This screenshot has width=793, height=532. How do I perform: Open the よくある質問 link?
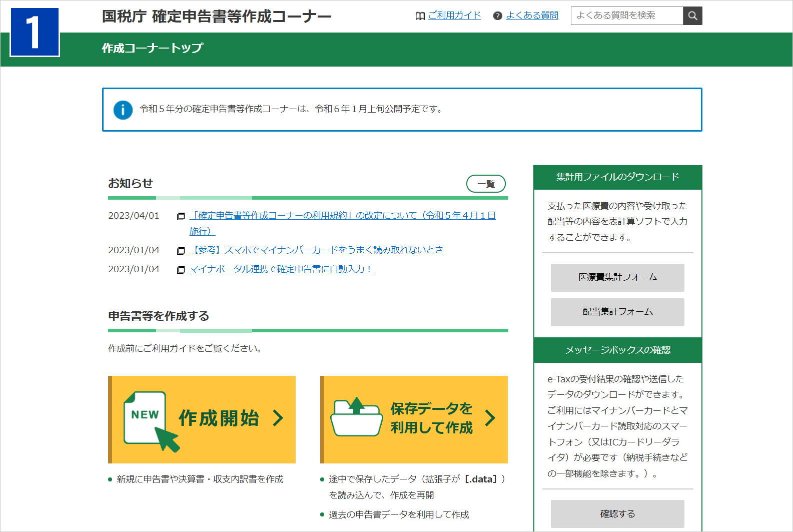[x=532, y=16]
